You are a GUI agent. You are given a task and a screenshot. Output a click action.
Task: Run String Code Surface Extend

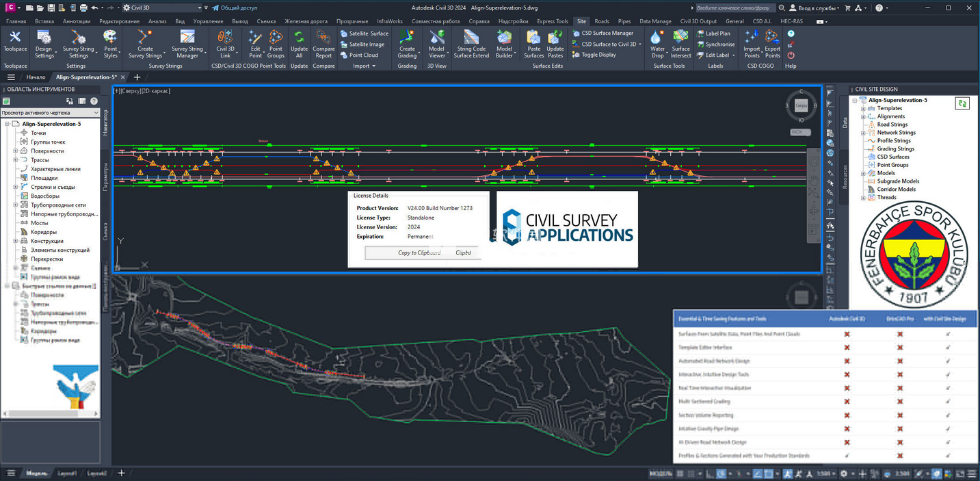(471, 43)
